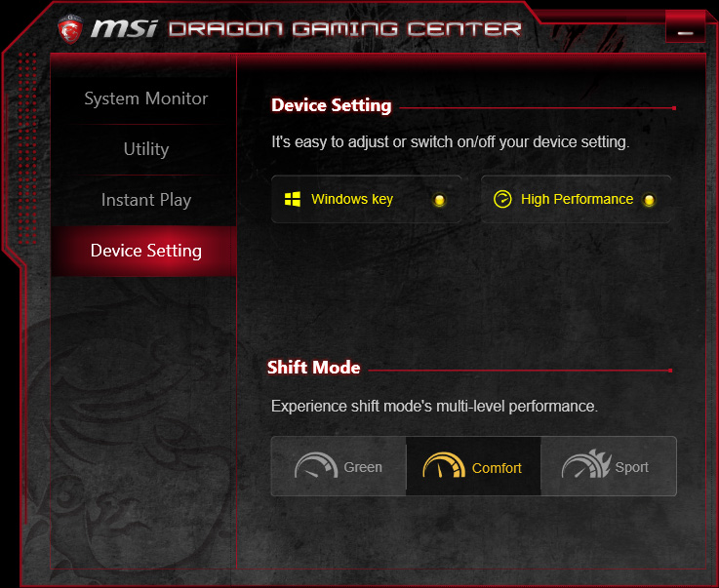Open the System Monitor tab

pos(145,98)
